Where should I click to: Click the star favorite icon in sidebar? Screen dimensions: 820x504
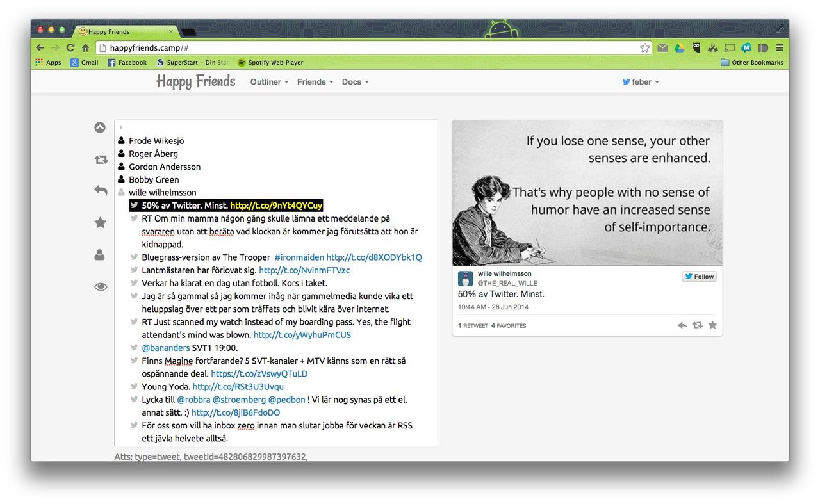(x=101, y=222)
